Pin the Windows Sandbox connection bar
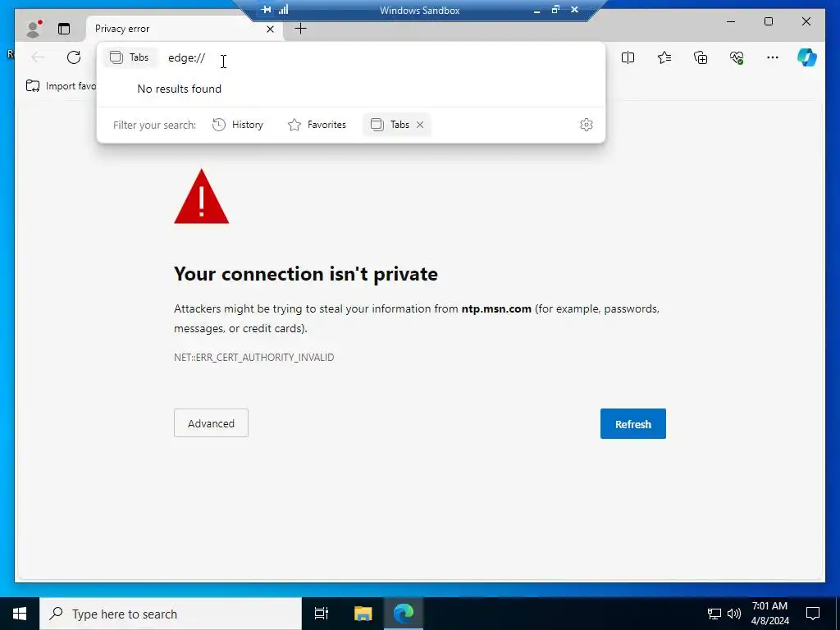 point(267,10)
